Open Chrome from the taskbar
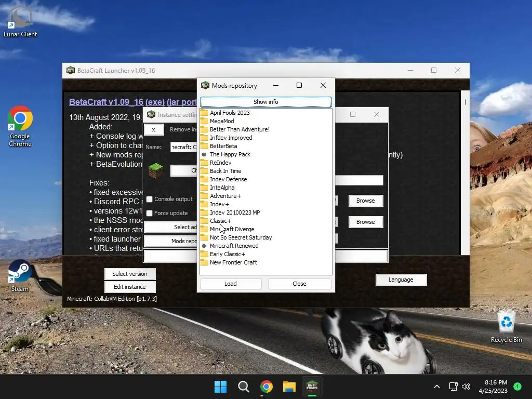The height and width of the screenshot is (399, 532). pyautogui.click(x=267, y=387)
